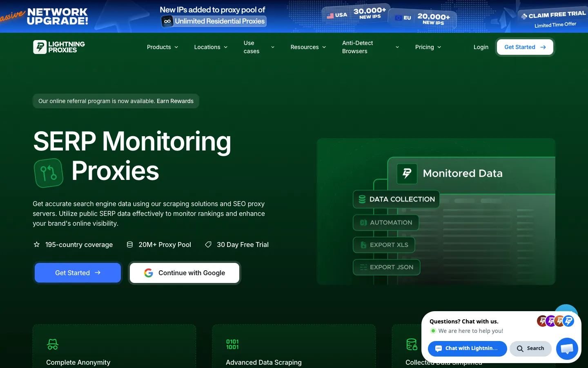Click the USA 30,000+ new IPs badge
The height and width of the screenshot is (368, 588).
click(x=356, y=14)
